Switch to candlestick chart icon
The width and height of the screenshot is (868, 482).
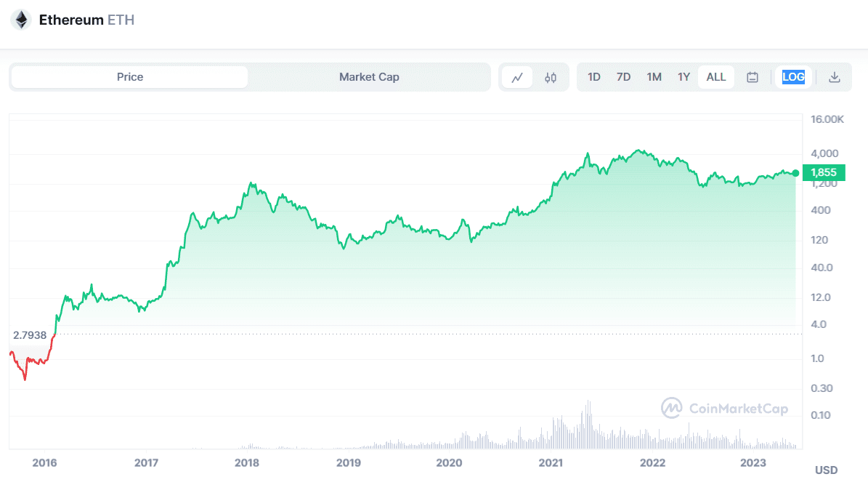[551, 78]
